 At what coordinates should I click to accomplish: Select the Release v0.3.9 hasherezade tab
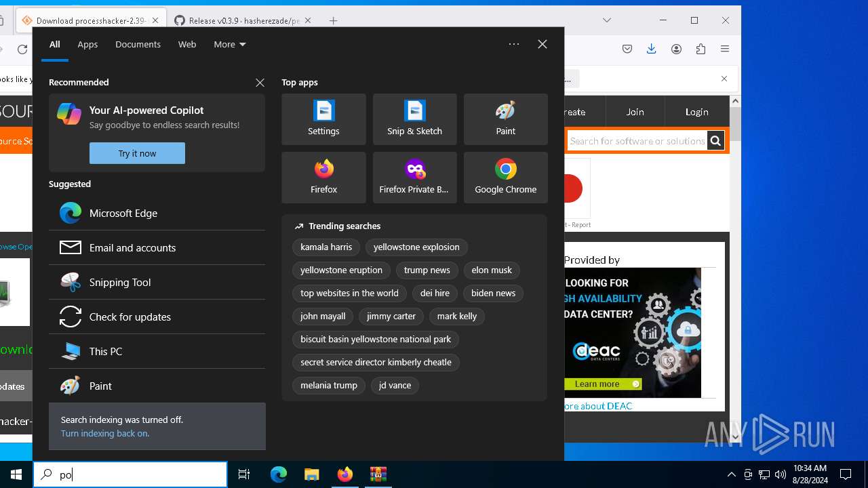(x=243, y=20)
